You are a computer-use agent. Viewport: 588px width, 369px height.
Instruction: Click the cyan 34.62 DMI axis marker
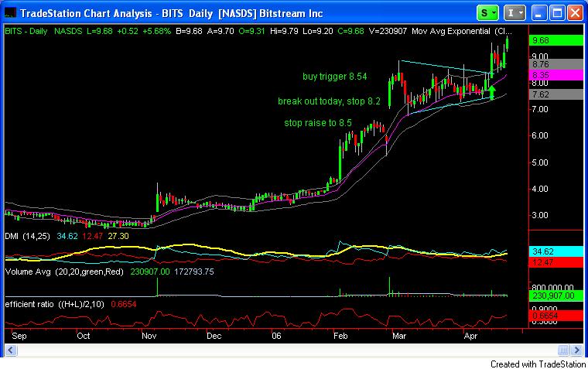click(556, 251)
